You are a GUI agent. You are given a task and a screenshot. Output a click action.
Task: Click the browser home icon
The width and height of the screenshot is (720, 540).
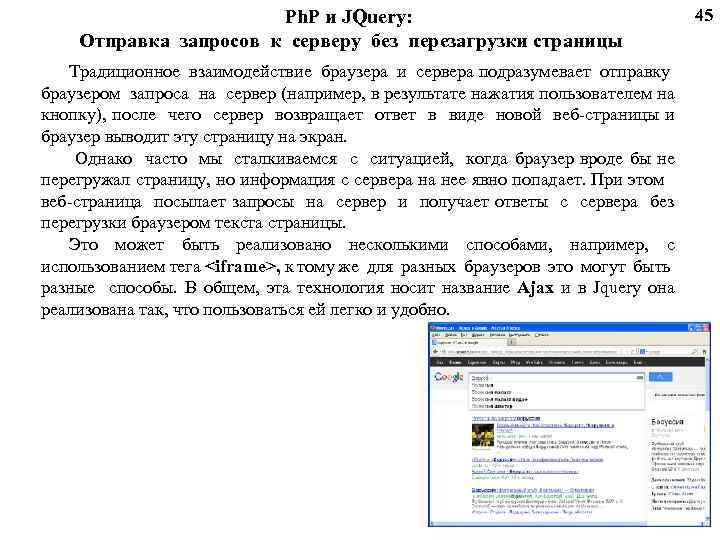(x=704, y=352)
